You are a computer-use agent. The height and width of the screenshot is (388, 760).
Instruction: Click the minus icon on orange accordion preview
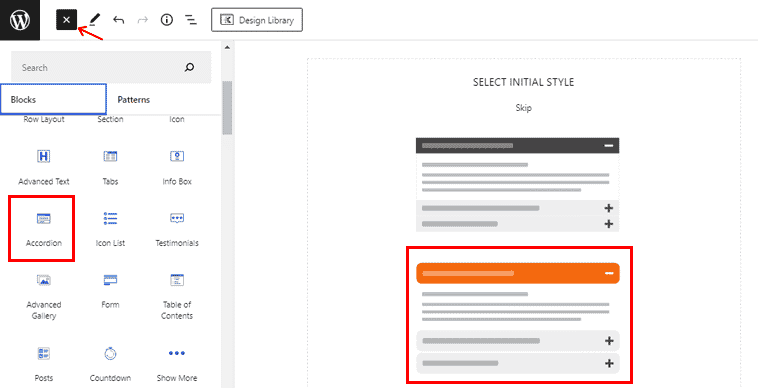click(609, 273)
